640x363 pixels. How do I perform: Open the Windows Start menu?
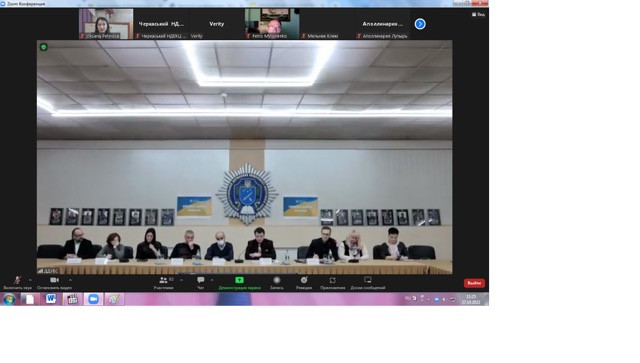[9, 299]
